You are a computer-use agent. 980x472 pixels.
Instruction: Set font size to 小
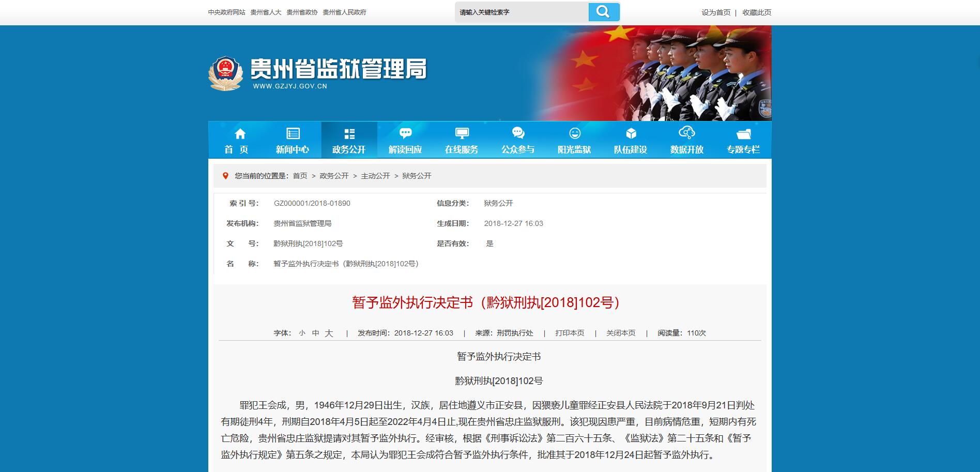coord(302,333)
